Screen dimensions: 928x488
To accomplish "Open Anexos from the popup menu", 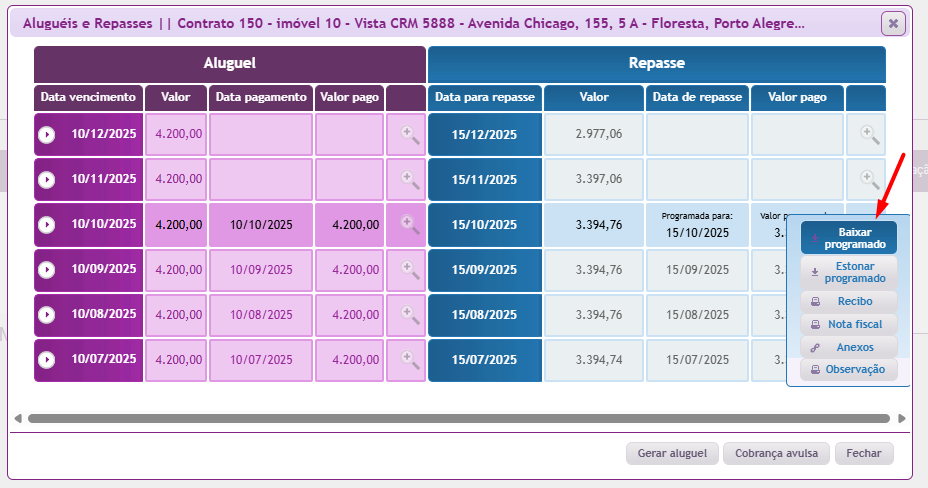I will 848,347.
